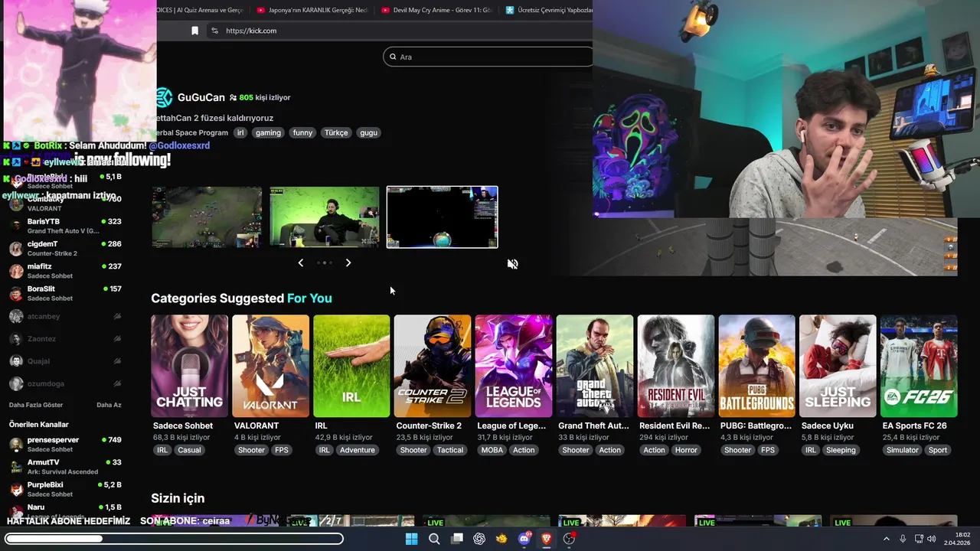Open League of Legends category card
The image size is (980, 551).
point(514,366)
